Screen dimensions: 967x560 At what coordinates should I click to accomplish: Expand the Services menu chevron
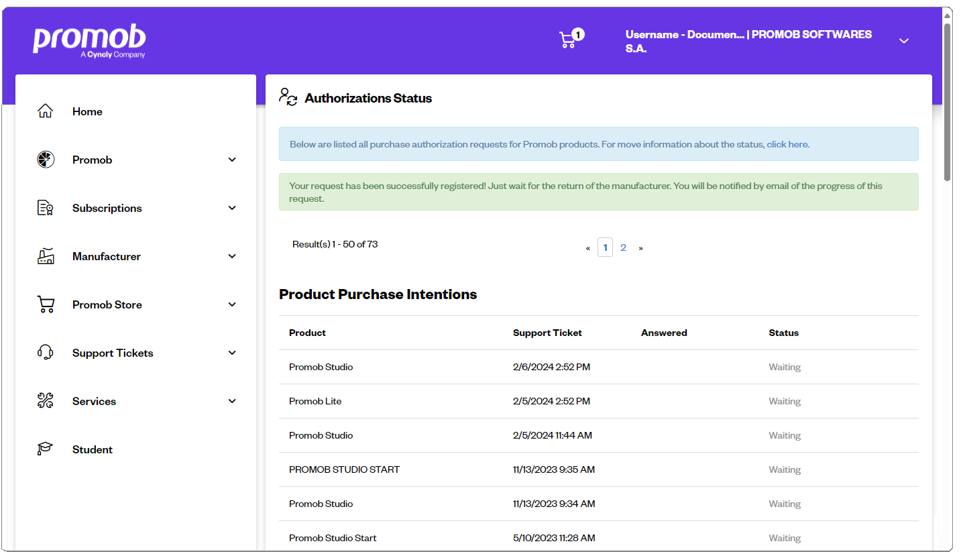(232, 401)
